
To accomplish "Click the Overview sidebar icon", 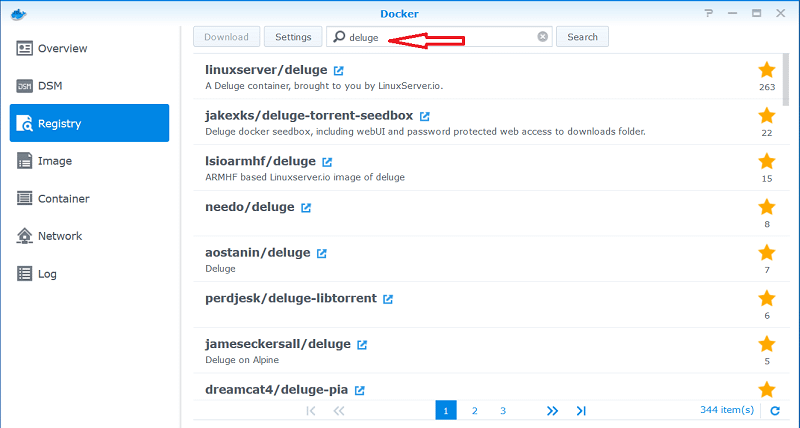I will coord(24,48).
